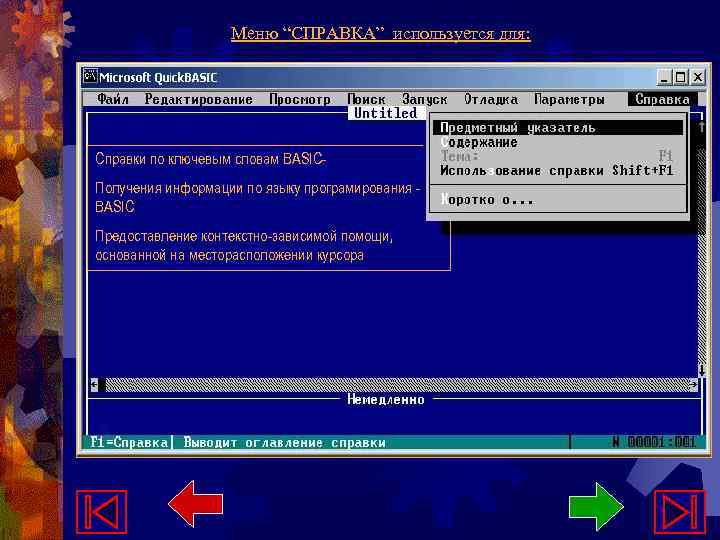Click the vertical scrollbar down arrow
This screenshot has width=720, height=540.
(x=702, y=370)
